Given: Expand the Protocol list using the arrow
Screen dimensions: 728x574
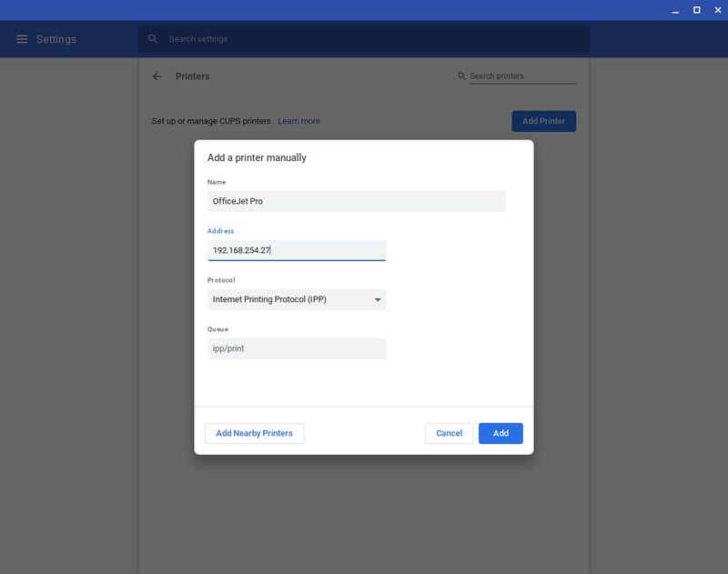Looking at the screenshot, I should coord(378,299).
